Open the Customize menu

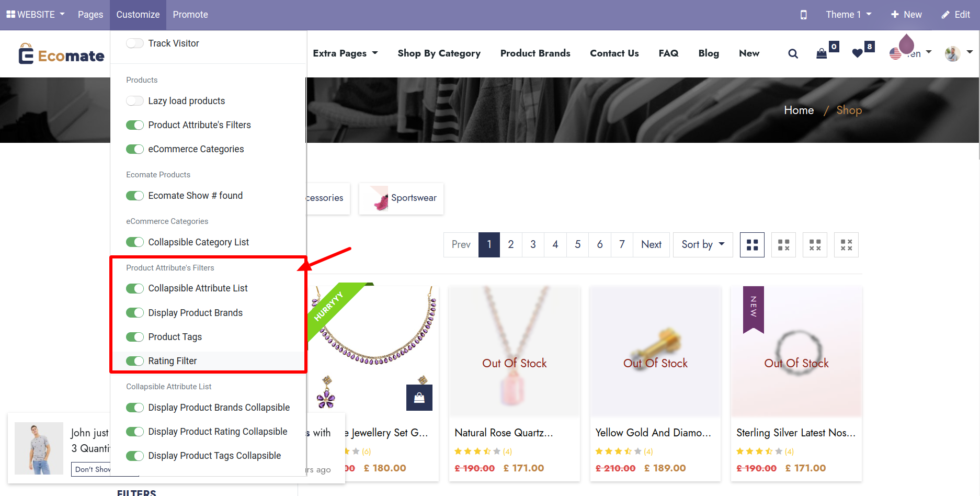(138, 15)
